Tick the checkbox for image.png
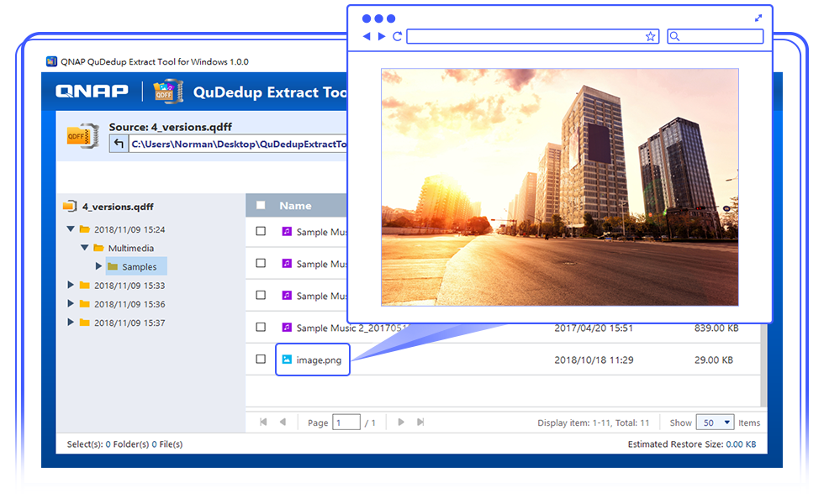Viewport: 824px width, 504px height. click(x=261, y=360)
